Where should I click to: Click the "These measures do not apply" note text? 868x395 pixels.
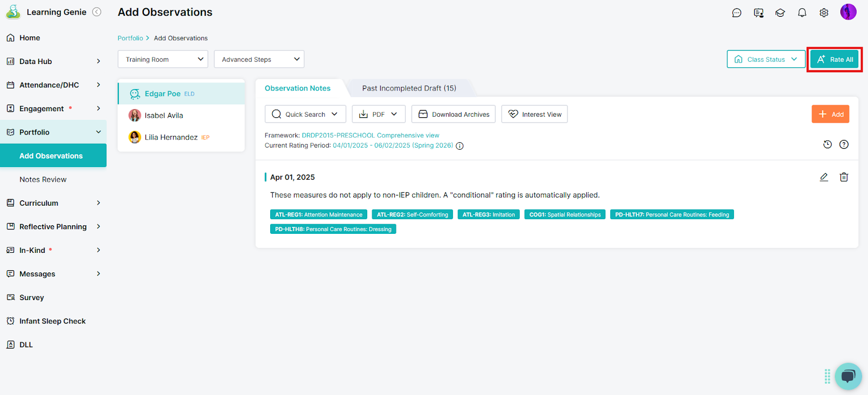[435, 195]
